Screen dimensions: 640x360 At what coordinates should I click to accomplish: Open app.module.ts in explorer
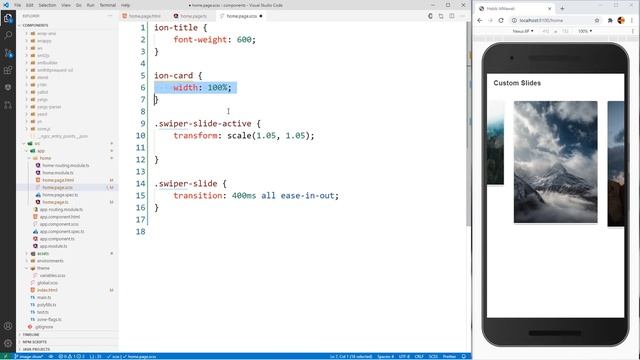point(53,246)
